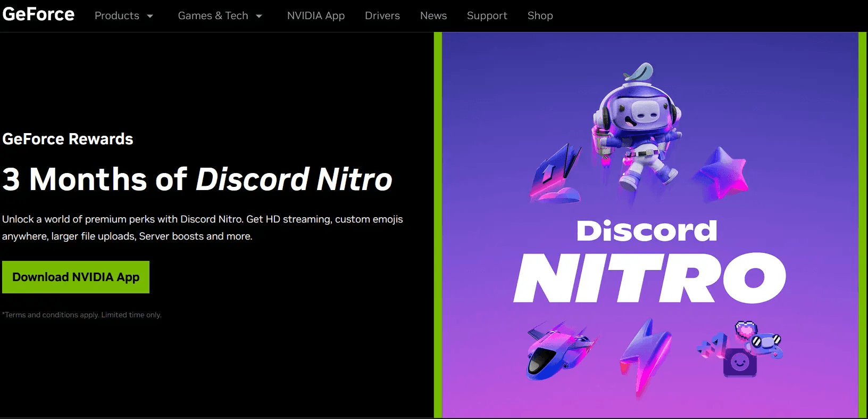Open the Drivers page
This screenshot has width=868, height=419.
[382, 16]
